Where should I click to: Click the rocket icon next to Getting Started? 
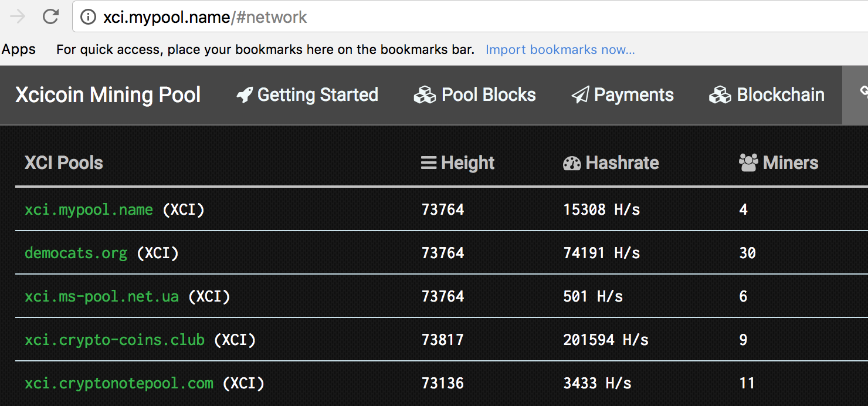[245, 95]
